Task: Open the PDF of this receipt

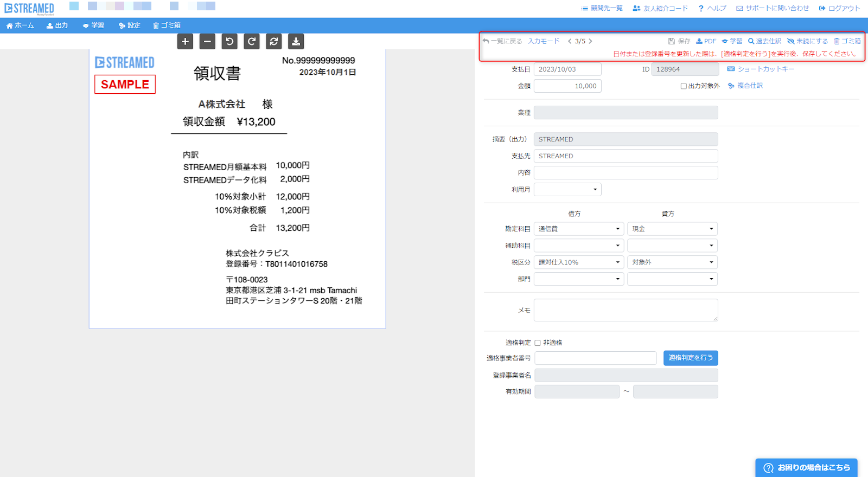Action: coord(706,41)
